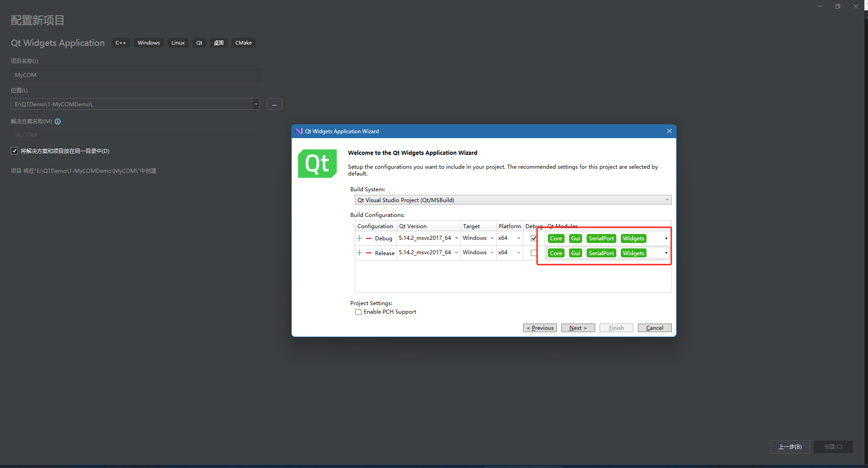Enable PCH Support checkbox
Image resolution: width=868 pixels, height=468 pixels.
[x=358, y=312]
